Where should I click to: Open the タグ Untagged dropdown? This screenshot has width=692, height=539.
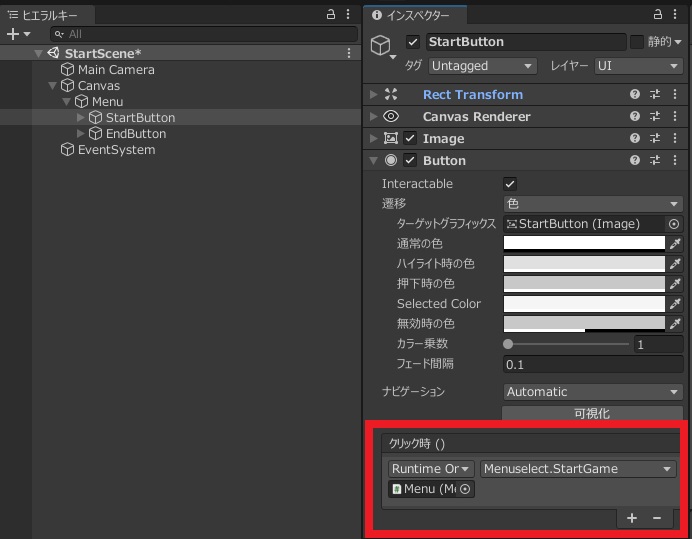[482, 66]
